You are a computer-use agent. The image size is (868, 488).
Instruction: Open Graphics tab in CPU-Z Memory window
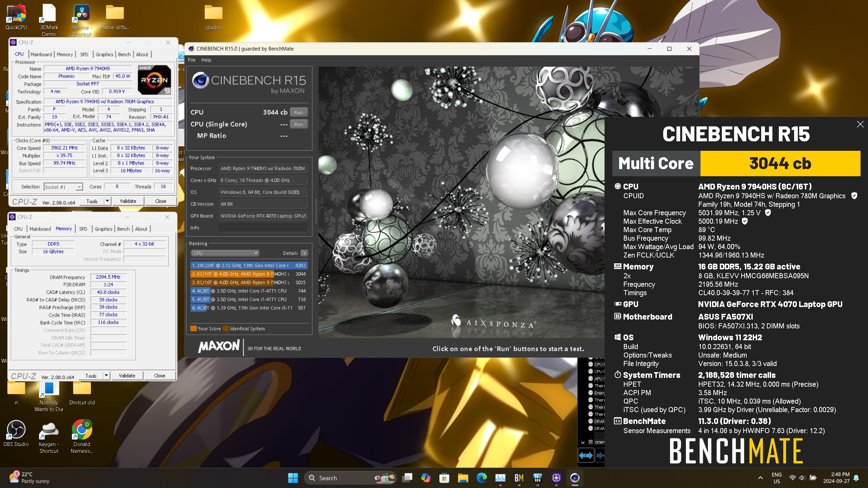pyautogui.click(x=103, y=229)
